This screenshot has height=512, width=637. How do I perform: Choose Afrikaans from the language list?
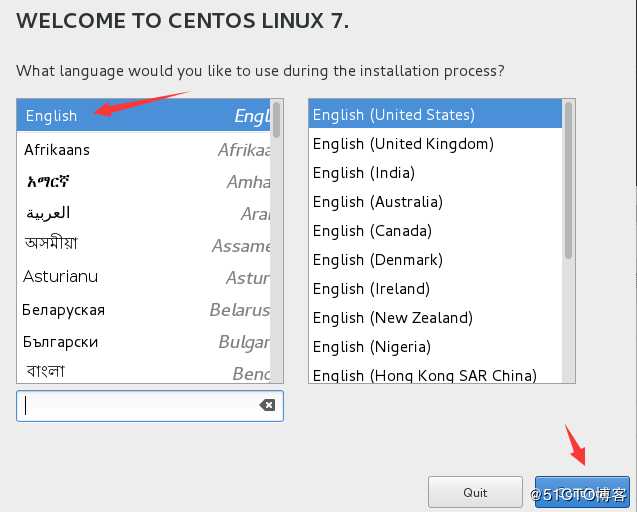[x=143, y=150]
